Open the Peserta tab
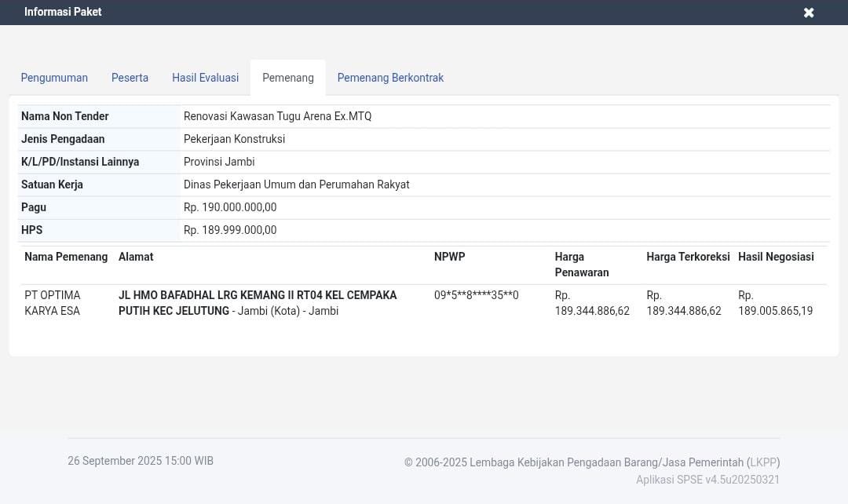 click(x=130, y=78)
